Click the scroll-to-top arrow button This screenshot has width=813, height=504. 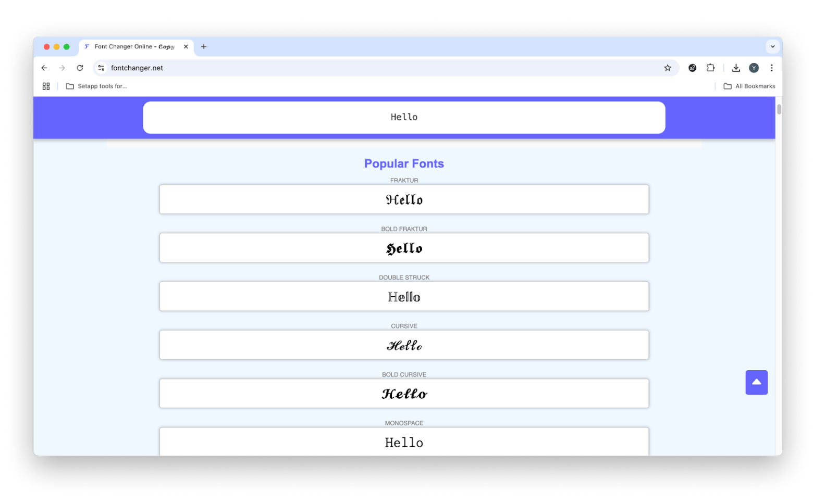(756, 382)
